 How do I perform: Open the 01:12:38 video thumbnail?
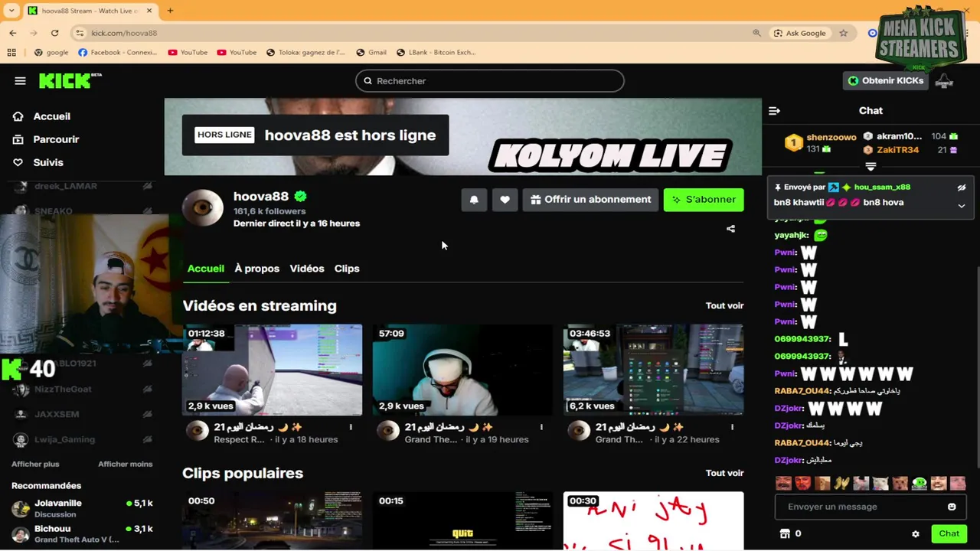coord(272,370)
